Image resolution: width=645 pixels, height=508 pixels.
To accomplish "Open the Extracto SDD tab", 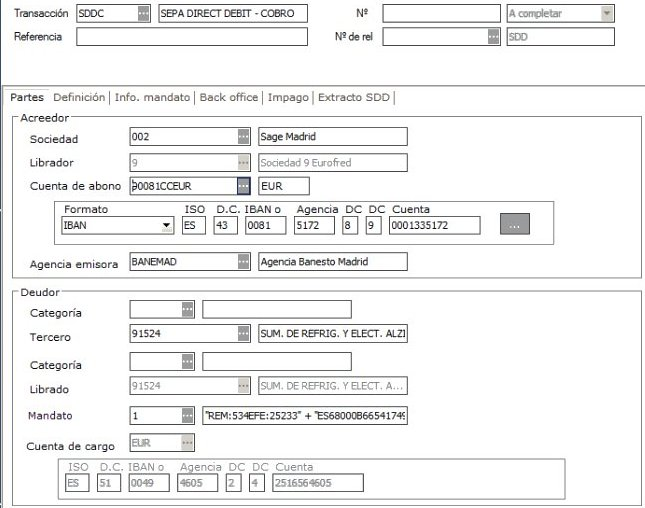I will click(x=354, y=97).
